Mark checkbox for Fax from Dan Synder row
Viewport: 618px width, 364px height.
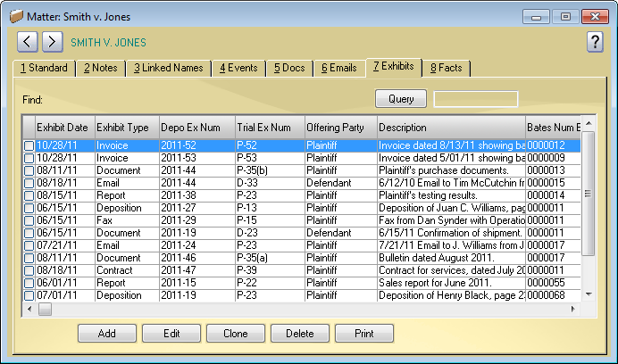(29, 221)
